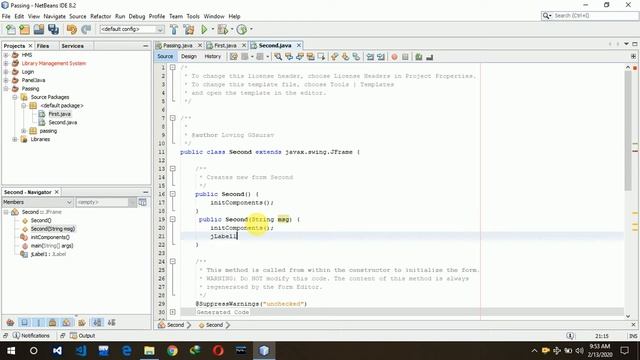Expand the Library Management System project node
640x360 pixels.
click(x=6, y=63)
